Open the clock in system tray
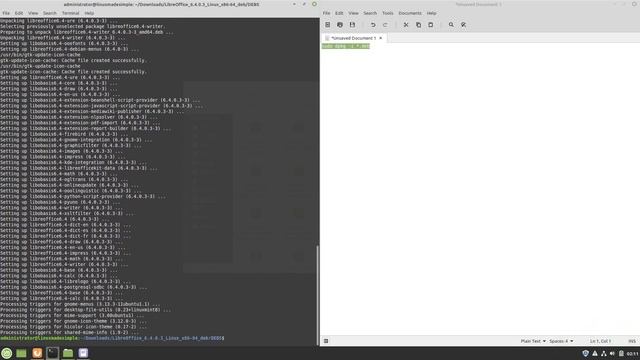This screenshot has width=640, height=360. 633,353
